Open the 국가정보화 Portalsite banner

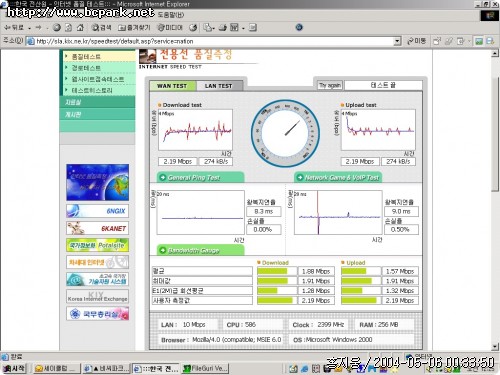(x=97, y=245)
